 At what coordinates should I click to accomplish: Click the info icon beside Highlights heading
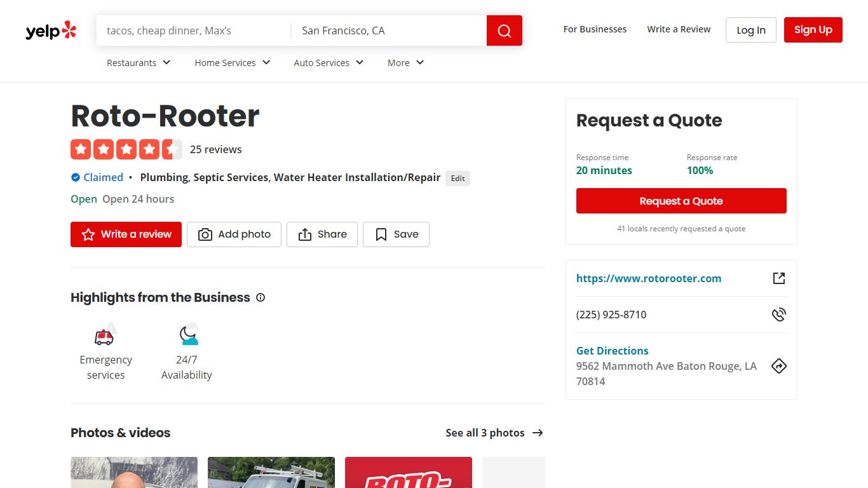[x=261, y=297]
